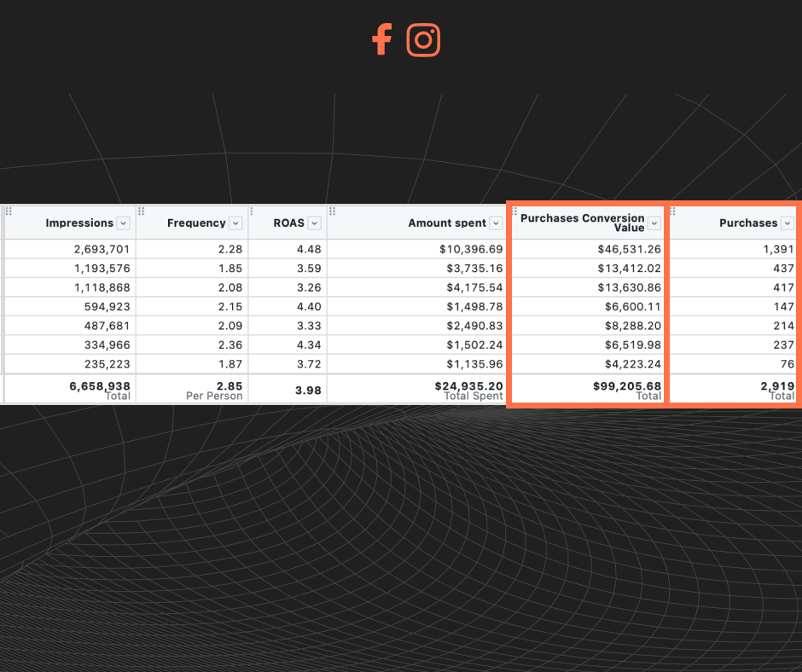The width and height of the screenshot is (802, 672).
Task: Click the ROAS column header
Action: click(x=289, y=223)
